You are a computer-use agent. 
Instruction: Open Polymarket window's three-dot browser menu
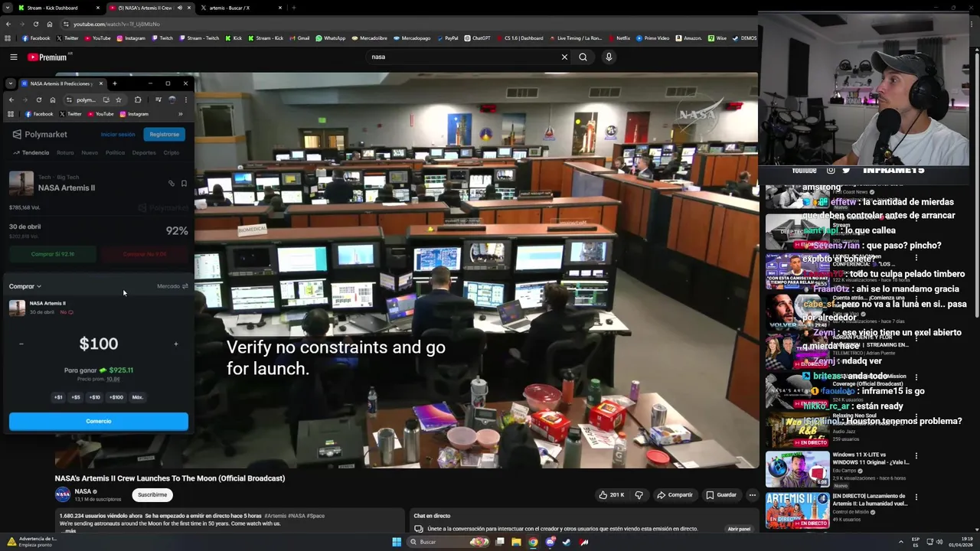(x=185, y=99)
